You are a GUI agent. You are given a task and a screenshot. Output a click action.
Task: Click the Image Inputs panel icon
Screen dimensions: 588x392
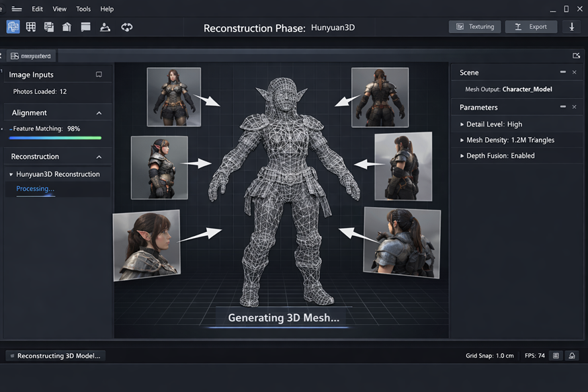click(x=99, y=75)
